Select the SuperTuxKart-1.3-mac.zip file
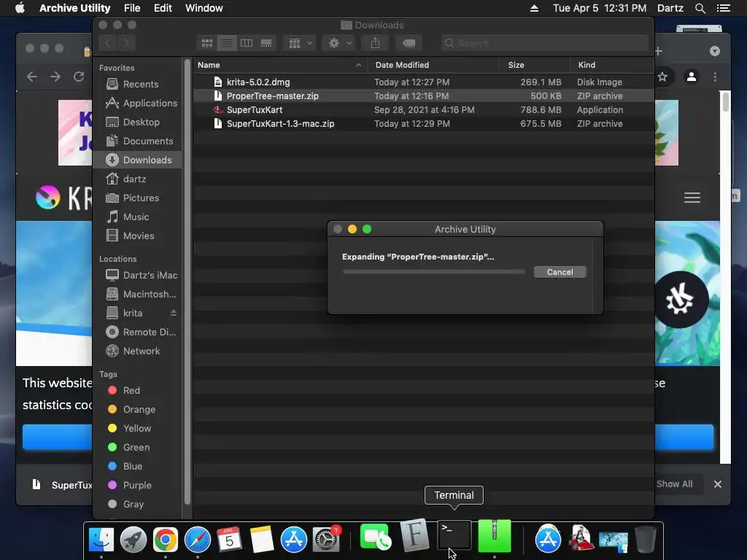Image resolution: width=747 pixels, height=560 pixels. (424, 124)
